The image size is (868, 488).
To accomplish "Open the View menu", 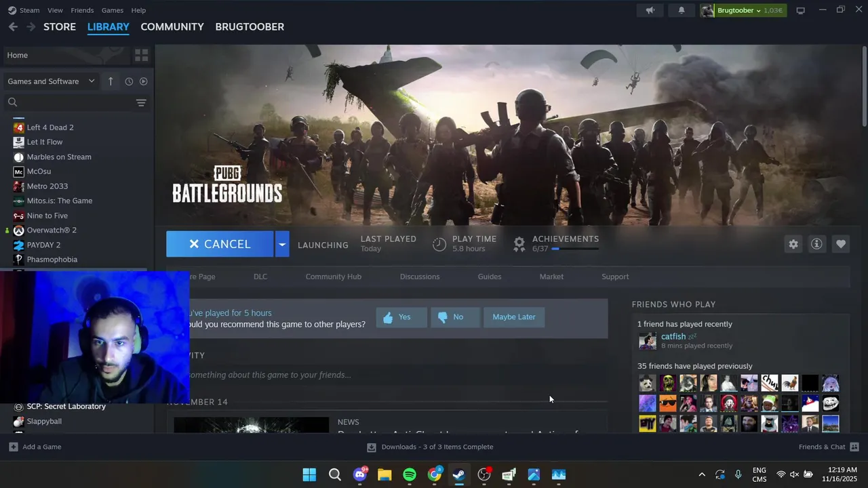I will [x=55, y=10].
